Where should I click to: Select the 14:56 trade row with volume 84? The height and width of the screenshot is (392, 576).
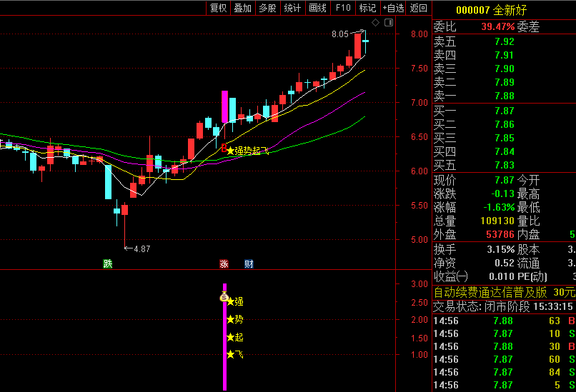504,372
